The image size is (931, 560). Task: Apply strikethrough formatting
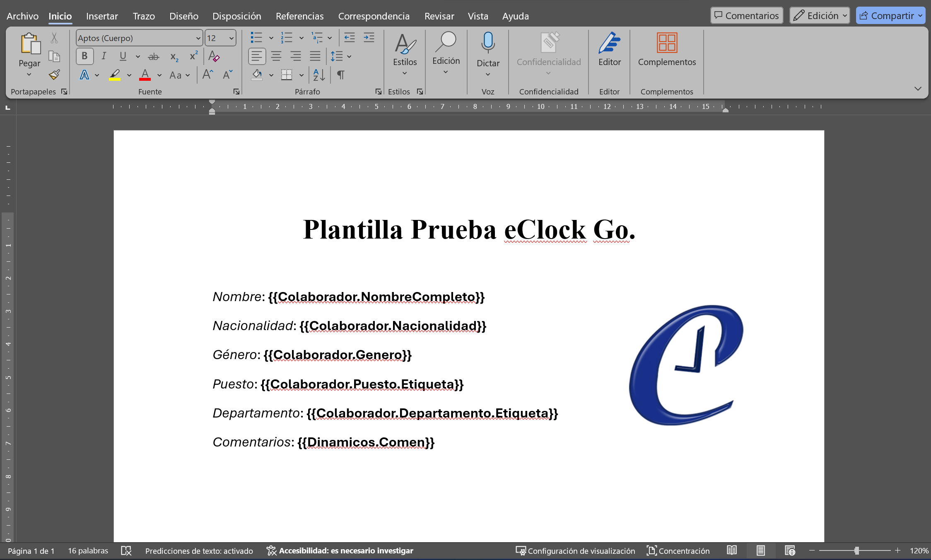point(154,56)
